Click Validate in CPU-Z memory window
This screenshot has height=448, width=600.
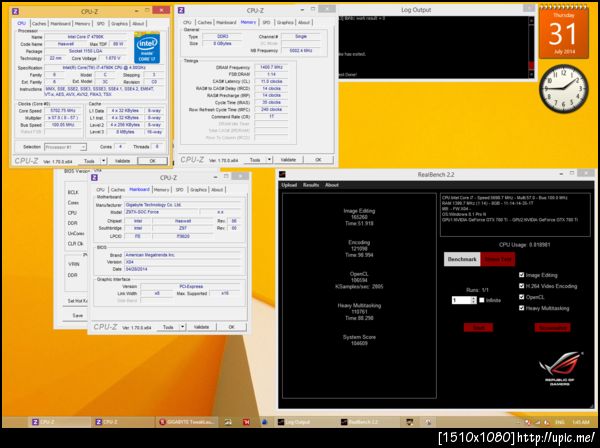[289, 160]
